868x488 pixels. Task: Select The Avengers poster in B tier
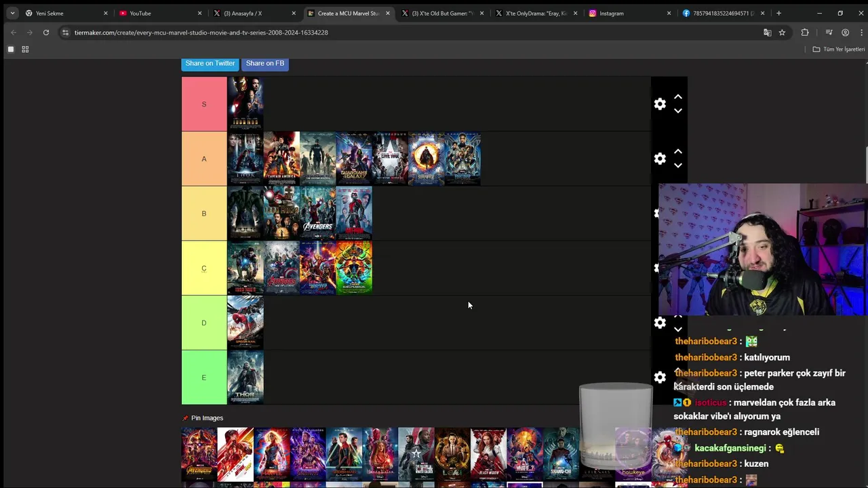click(x=318, y=213)
